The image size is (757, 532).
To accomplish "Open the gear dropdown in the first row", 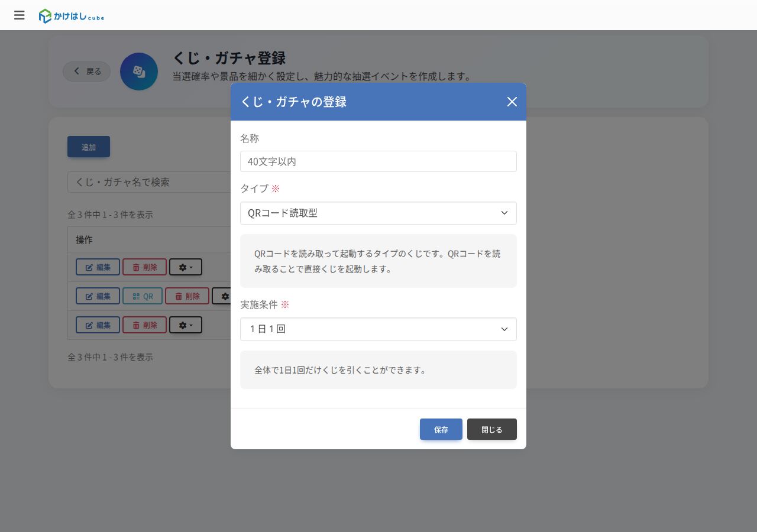I will tap(186, 267).
